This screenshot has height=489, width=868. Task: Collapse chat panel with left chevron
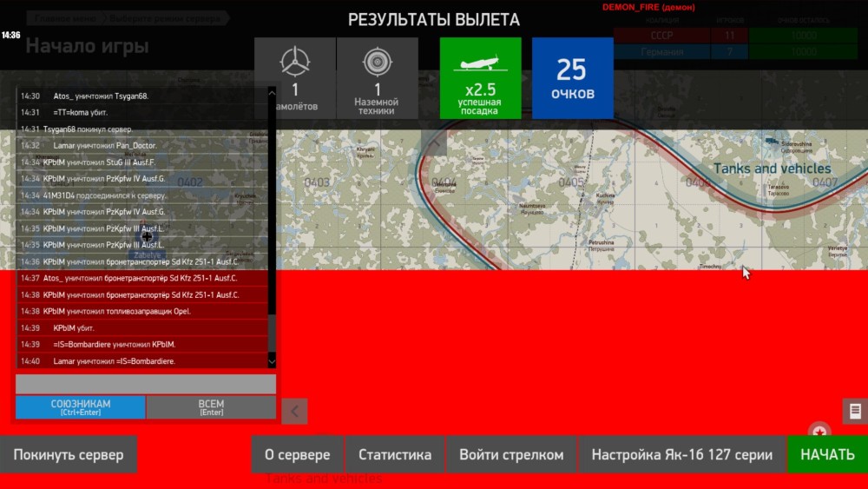tap(294, 412)
